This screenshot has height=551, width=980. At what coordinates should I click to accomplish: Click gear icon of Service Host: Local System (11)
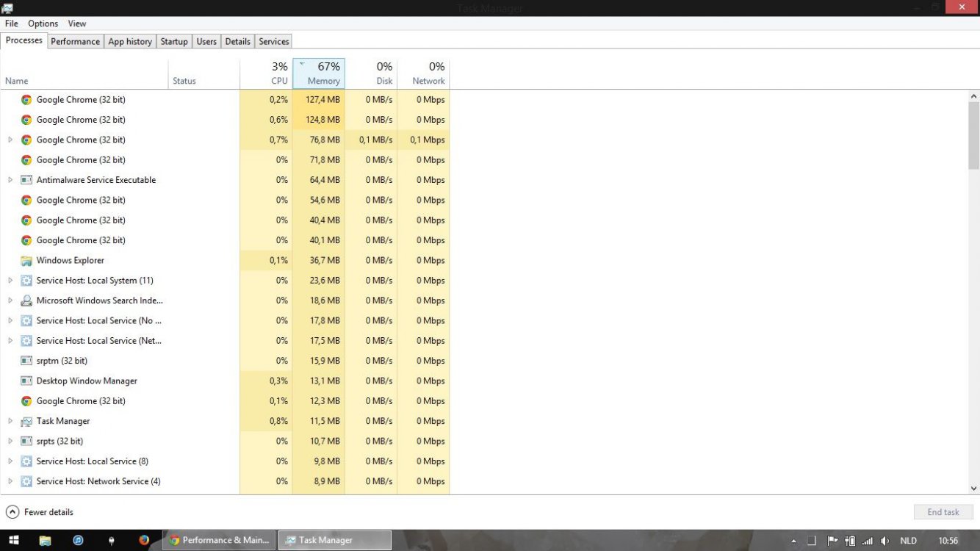click(26, 281)
